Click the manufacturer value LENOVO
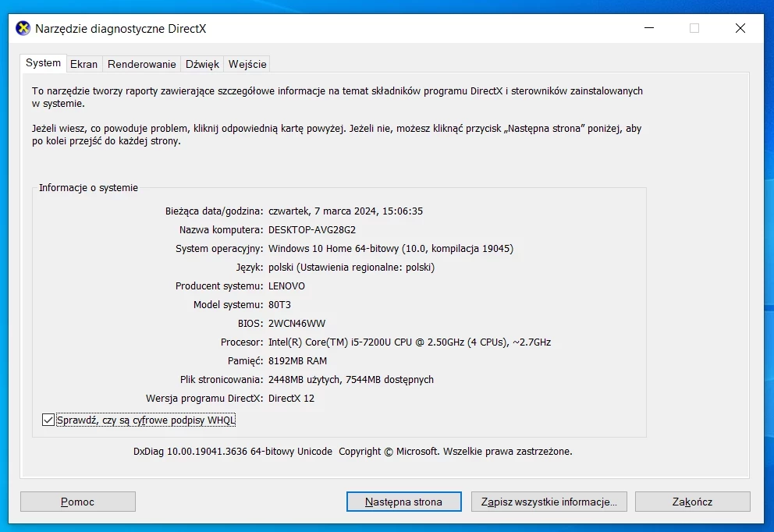 click(x=287, y=286)
